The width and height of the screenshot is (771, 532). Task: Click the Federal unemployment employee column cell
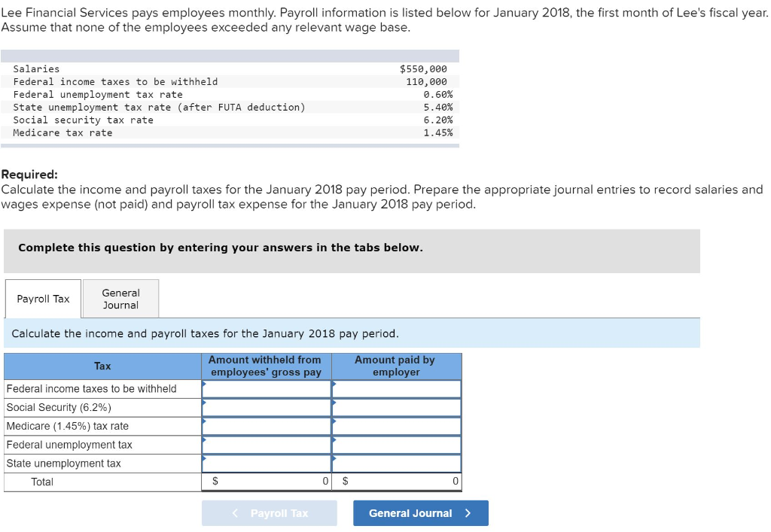[267, 445]
